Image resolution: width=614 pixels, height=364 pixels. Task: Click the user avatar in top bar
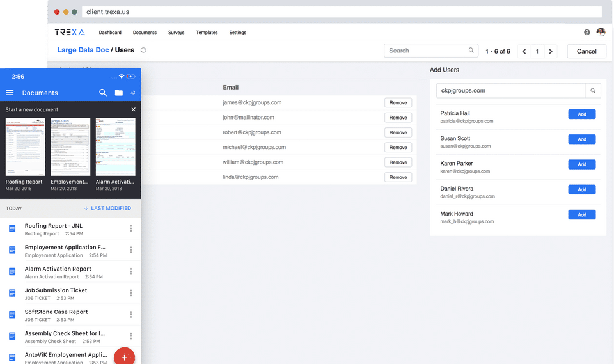pyautogui.click(x=601, y=32)
